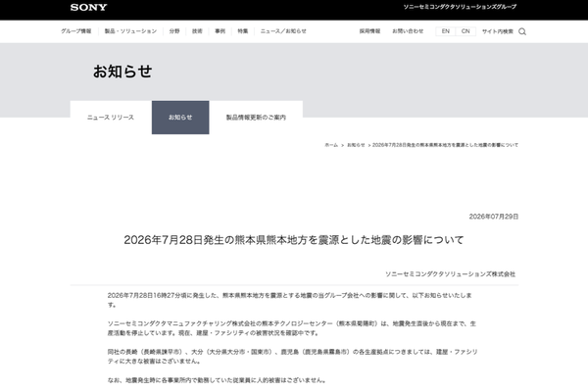588x392 pixels.
Task: Switch language to CN
Action: pos(465,31)
